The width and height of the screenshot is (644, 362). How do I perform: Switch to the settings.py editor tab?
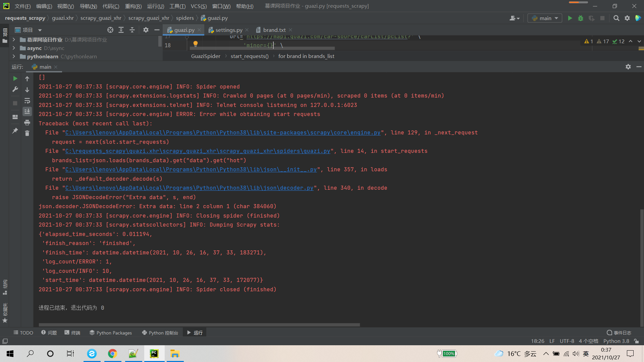click(x=229, y=30)
